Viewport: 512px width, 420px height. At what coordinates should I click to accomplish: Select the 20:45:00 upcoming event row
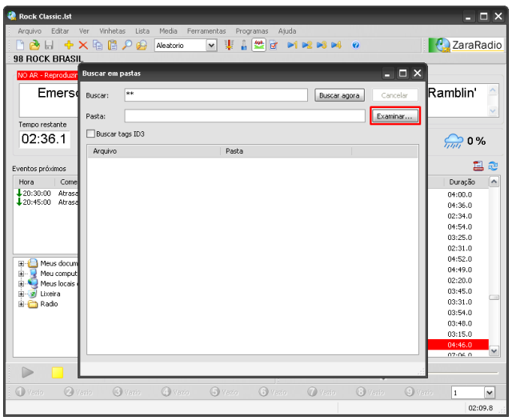click(46, 202)
